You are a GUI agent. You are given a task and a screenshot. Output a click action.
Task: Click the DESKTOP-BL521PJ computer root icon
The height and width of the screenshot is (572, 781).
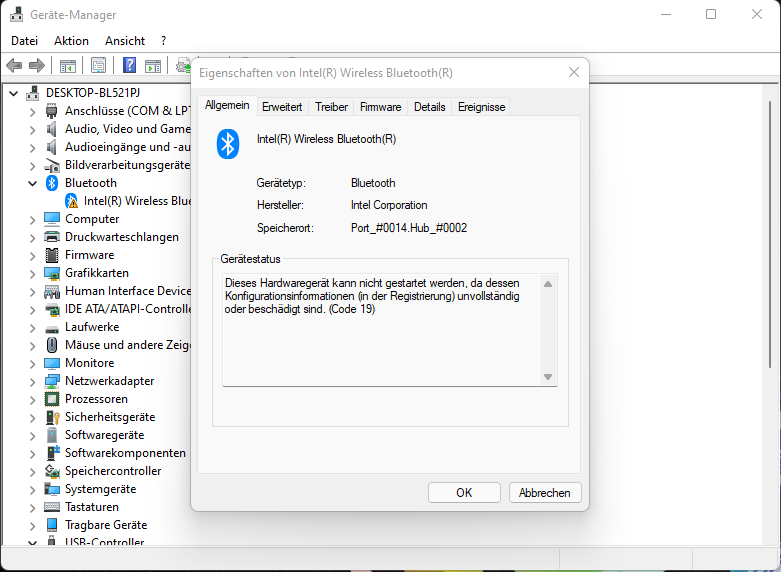32,93
